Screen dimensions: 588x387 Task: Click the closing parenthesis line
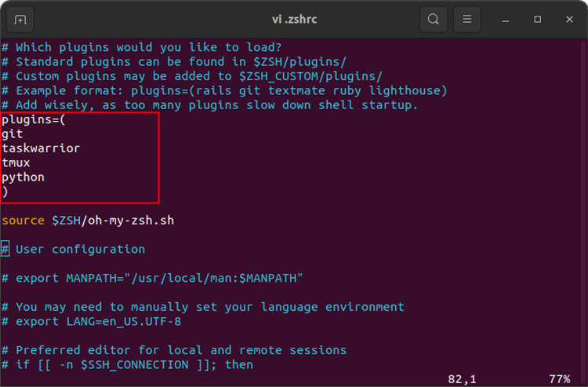5,192
